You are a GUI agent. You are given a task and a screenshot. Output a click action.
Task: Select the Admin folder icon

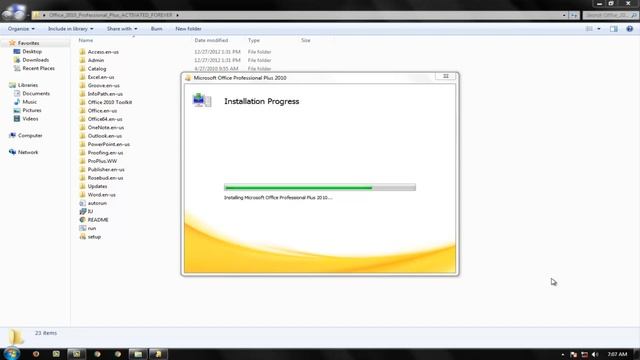[82, 60]
